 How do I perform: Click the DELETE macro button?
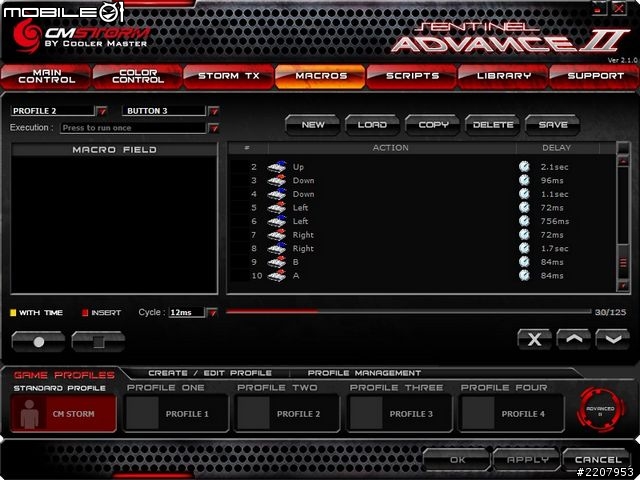tap(493, 125)
